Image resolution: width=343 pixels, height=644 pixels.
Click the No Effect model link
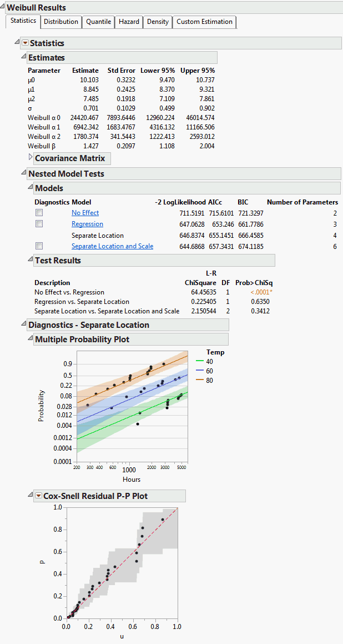[x=85, y=213]
